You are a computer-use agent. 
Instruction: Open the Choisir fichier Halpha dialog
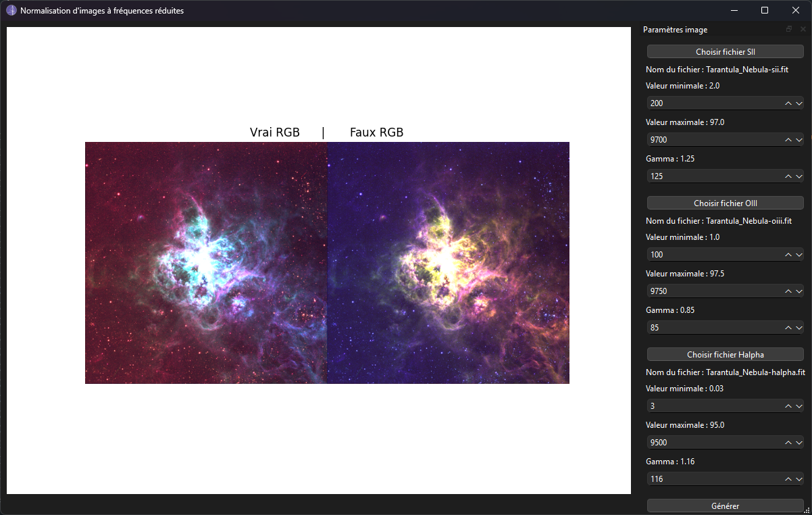[725, 354]
